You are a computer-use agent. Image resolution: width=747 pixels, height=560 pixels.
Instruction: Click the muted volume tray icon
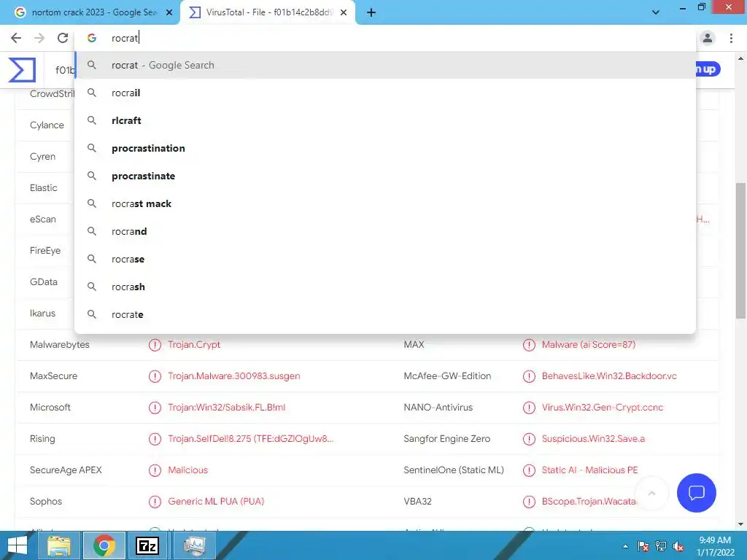[x=678, y=546]
